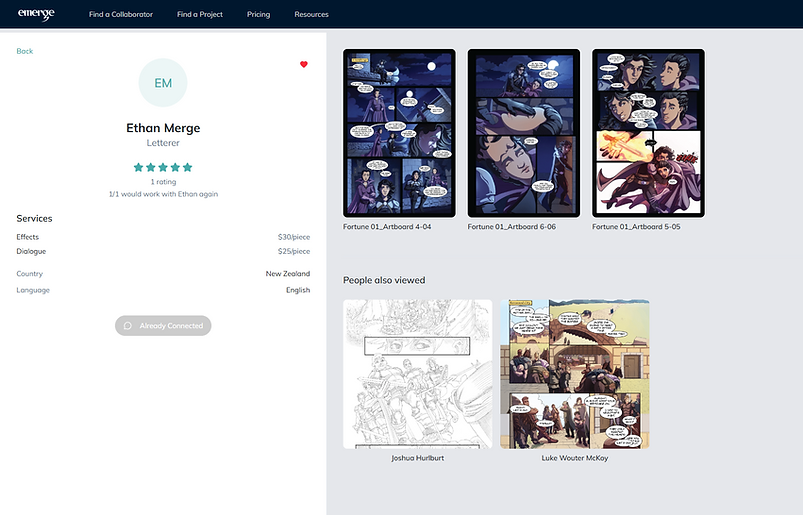This screenshot has height=515, width=803.
Task: Click the emerge logo
Action: pyautogui.click(x=36, y=14)
